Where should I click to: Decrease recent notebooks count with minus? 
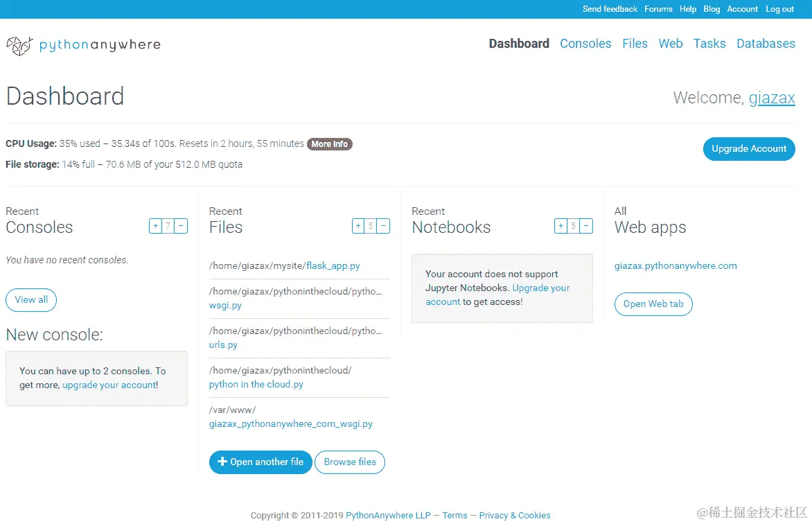pos(586,226)
